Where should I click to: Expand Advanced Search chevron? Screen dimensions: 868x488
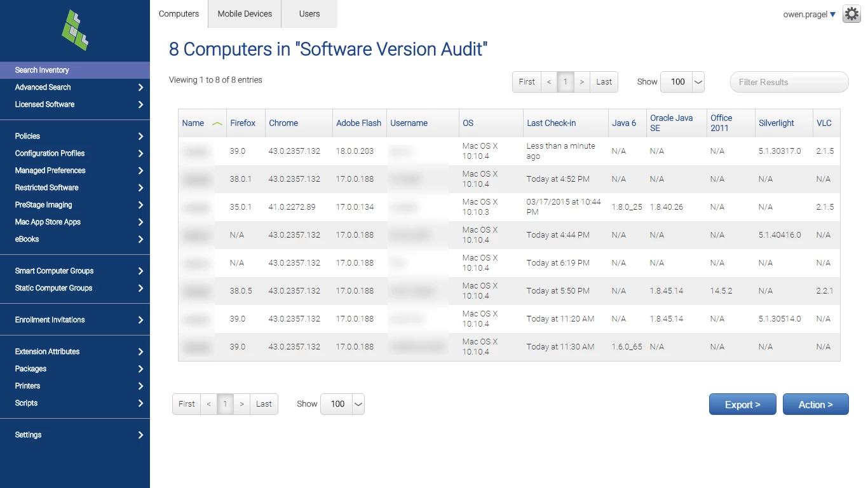(x=140, y=87)
